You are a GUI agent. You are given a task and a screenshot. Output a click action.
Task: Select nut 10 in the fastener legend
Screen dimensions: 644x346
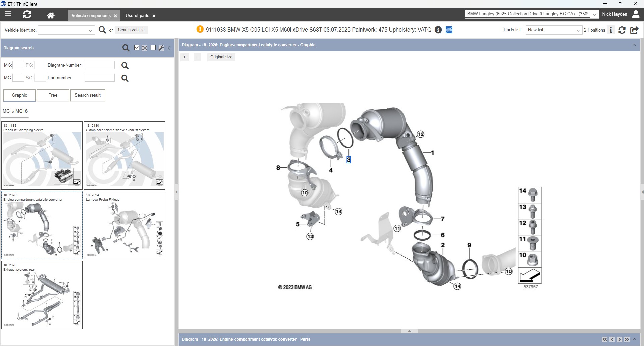pyautogui.click(x=530, y=259)
